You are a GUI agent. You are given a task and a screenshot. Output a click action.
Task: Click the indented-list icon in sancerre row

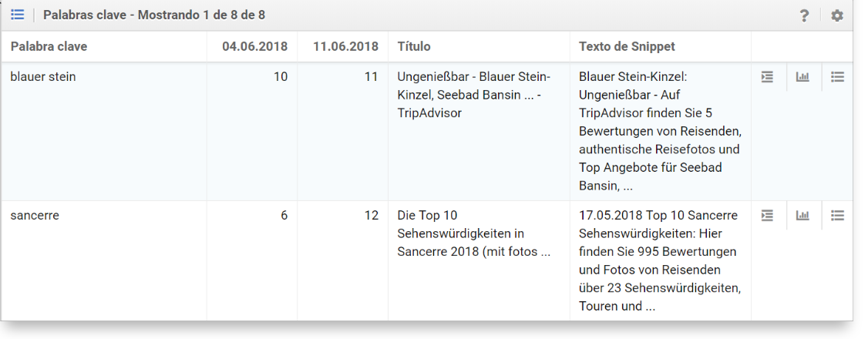tap(767, 216)
